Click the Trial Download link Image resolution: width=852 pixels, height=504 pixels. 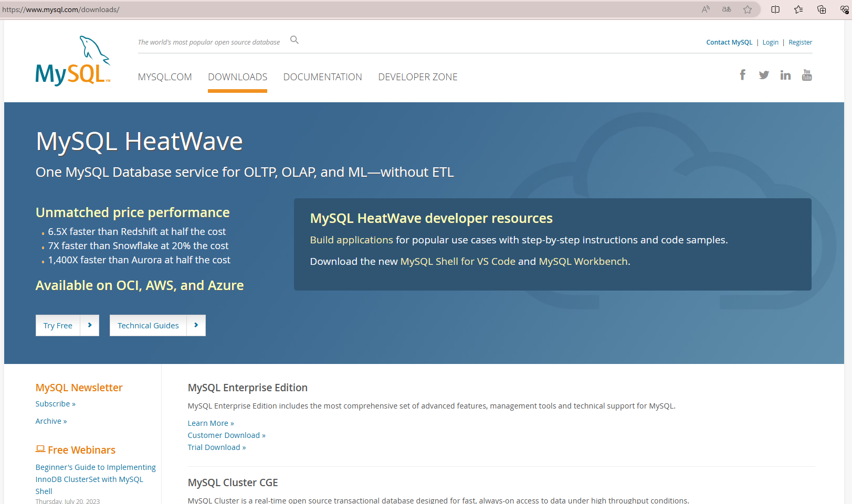[217, 447]
